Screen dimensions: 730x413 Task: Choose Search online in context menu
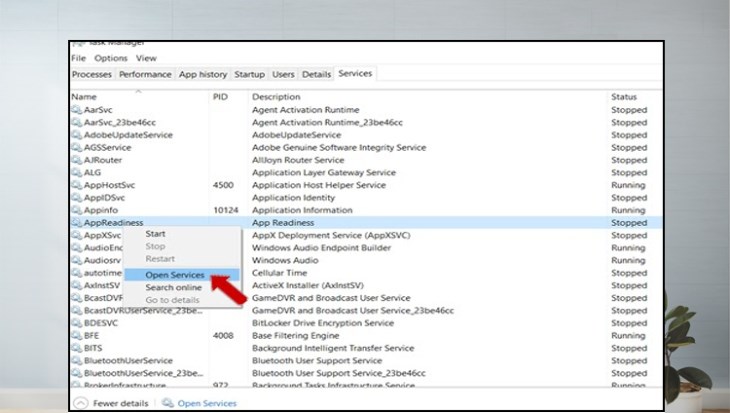click(173, 287)
